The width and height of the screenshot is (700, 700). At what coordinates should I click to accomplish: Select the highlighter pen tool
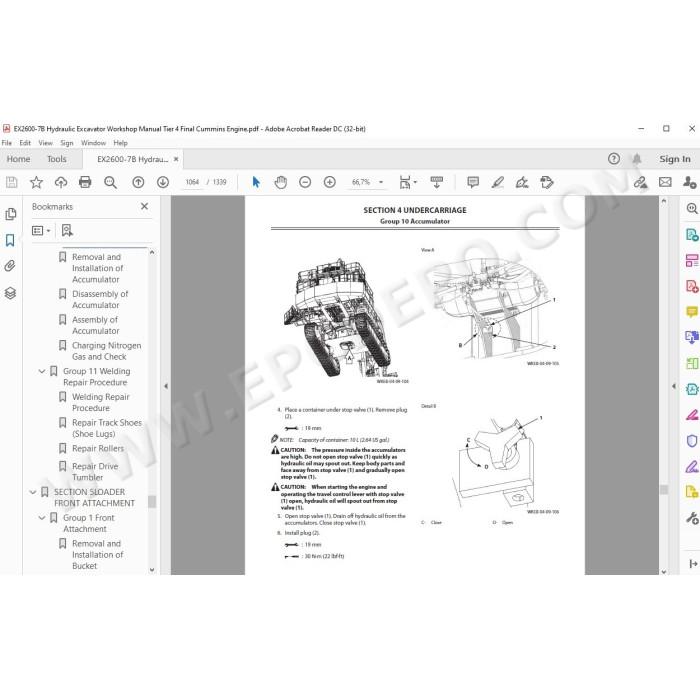(498, 182)
